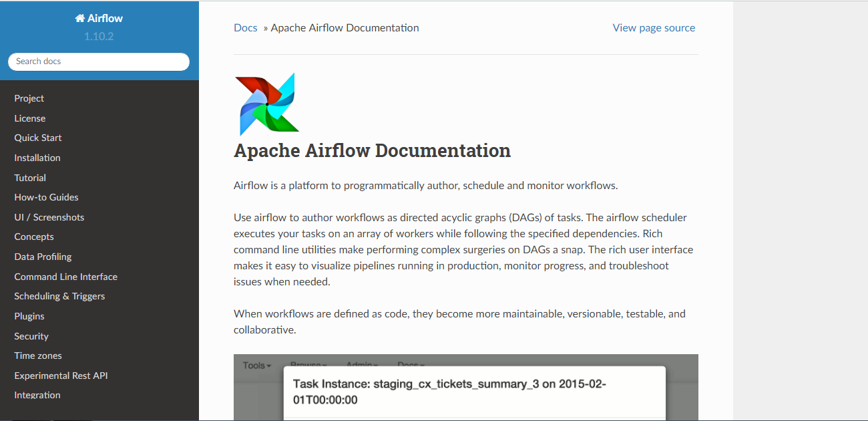Open the Plugins section
Viewport: 868px width, 421px height.
[x=29, y=316]
